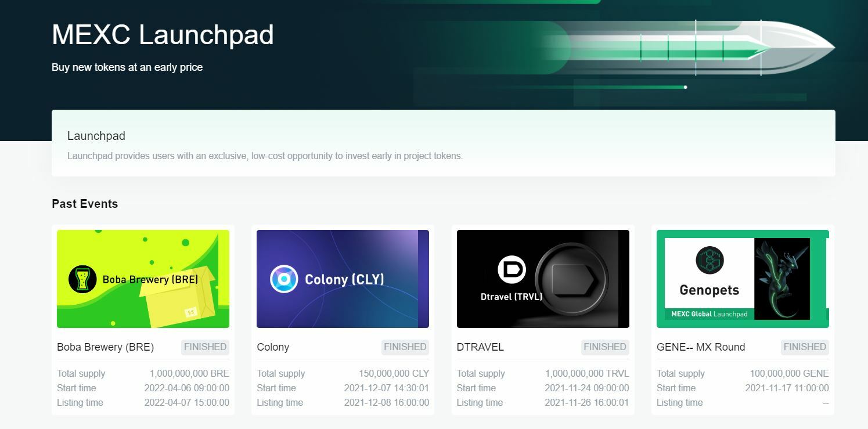Click total supply value 150,000,000 CLY

click(x=394, y=373)
